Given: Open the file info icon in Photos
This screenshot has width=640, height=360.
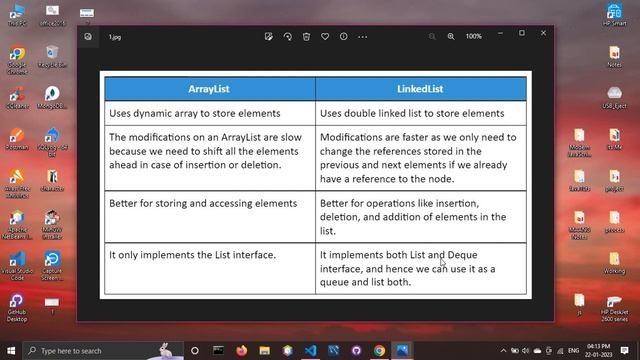Looking at the screenshot, I should [x=344, y=37].
